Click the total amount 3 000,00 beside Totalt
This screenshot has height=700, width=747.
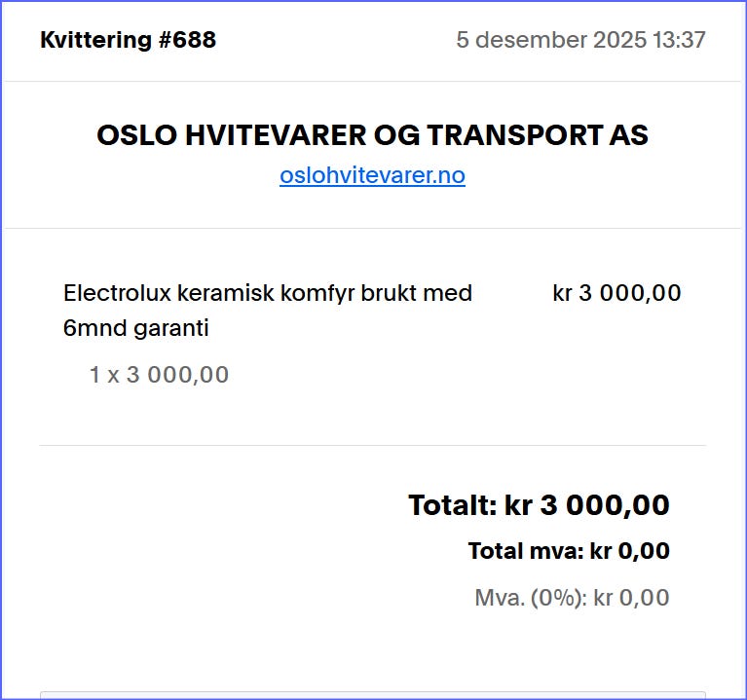pyautogui.click(x=604, y=506)
